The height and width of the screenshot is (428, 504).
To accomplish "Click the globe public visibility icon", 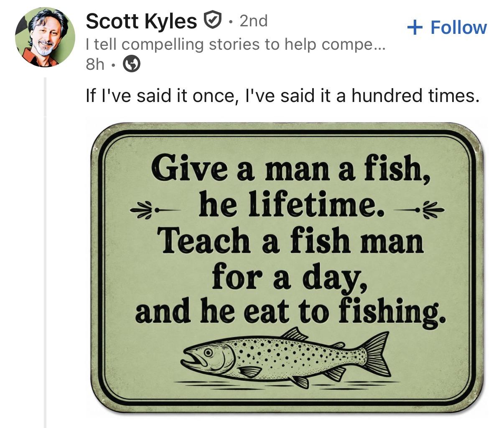I will pos(131,64).
